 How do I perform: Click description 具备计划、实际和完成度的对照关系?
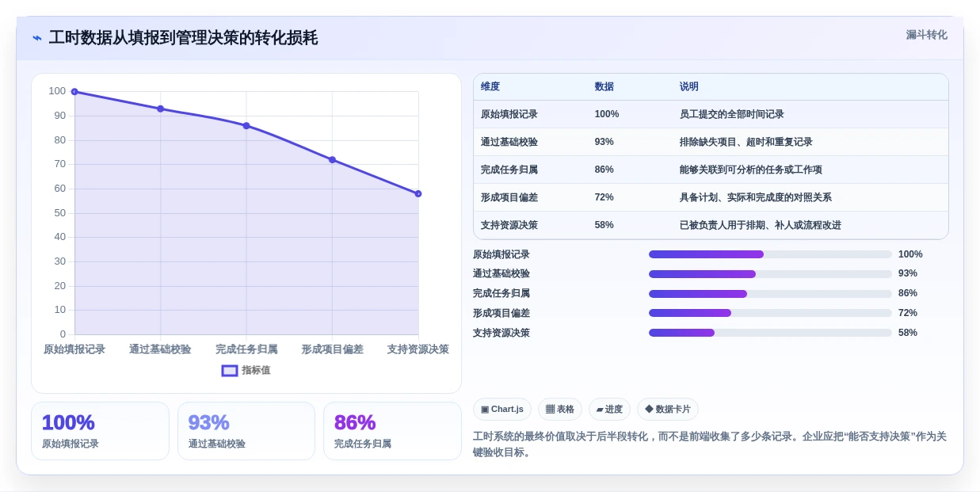[756, 197]
